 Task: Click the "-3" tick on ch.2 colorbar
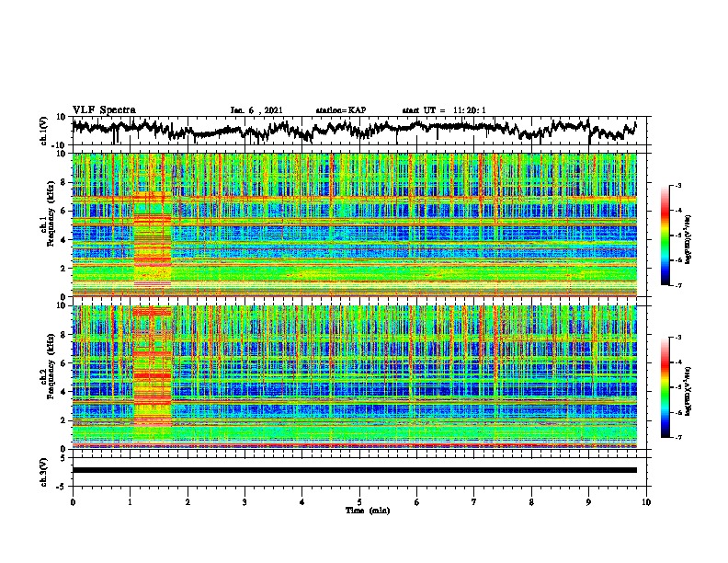[677, 338]
